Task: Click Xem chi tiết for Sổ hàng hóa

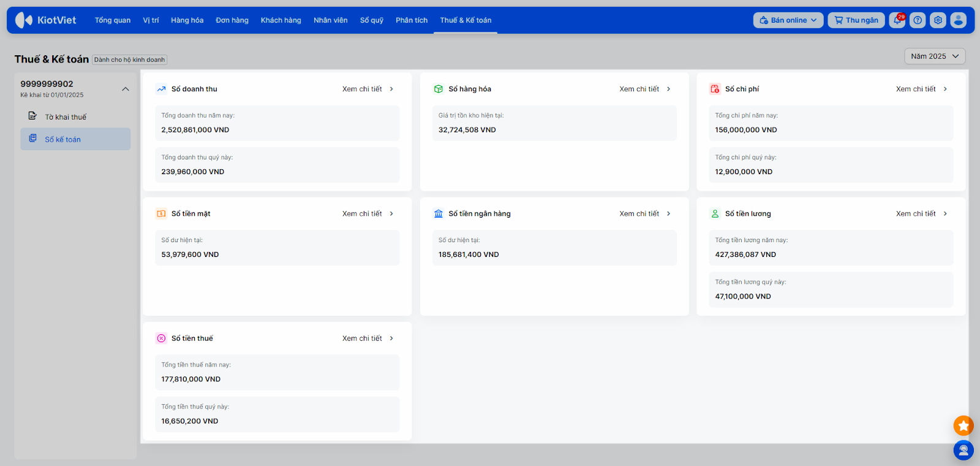Action: (639, 89)
